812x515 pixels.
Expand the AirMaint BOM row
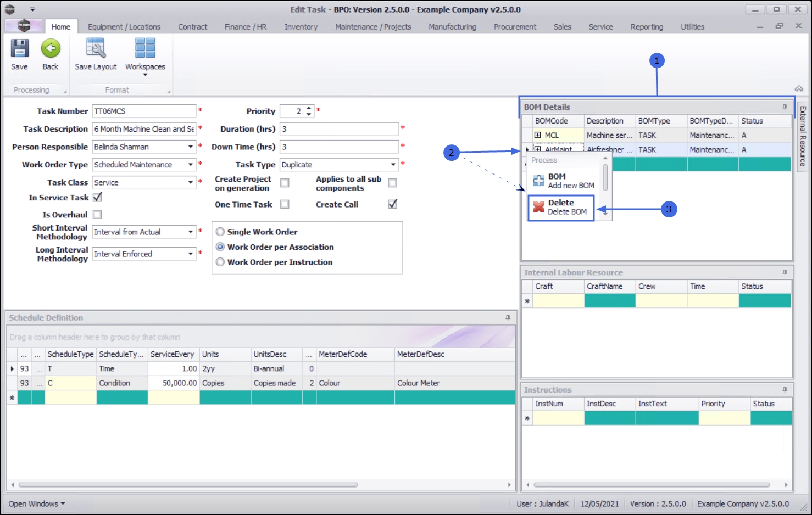[537, 149]
